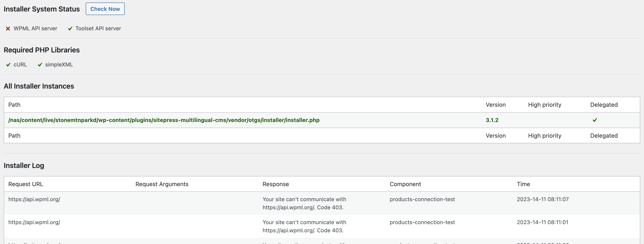Click the Check Now button

tap(105, 9)
